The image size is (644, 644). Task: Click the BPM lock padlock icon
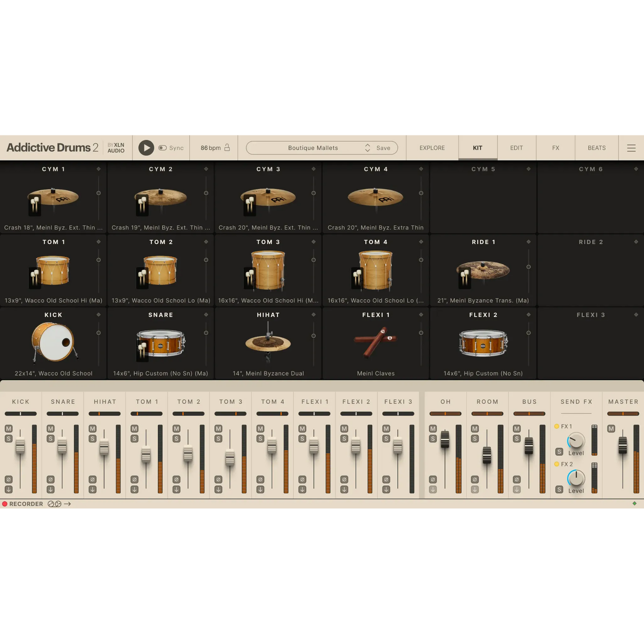click(x=226, y=148)
